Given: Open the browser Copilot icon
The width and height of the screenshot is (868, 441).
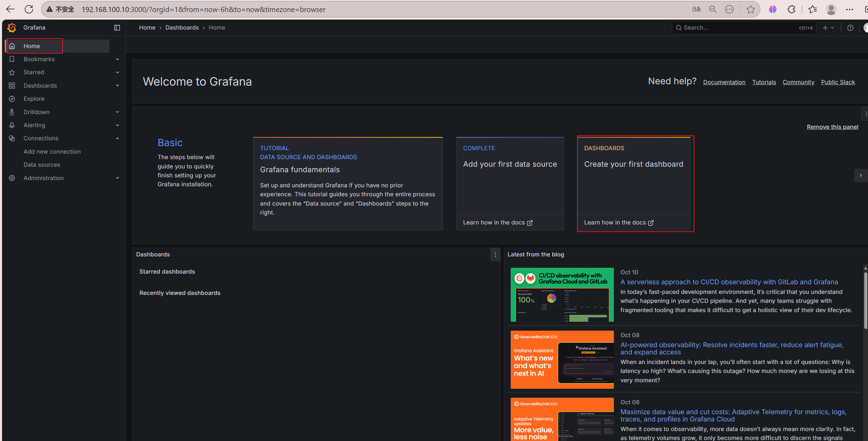Looking at the screenshot, I should pyautogui.click(x=773, y=9).
